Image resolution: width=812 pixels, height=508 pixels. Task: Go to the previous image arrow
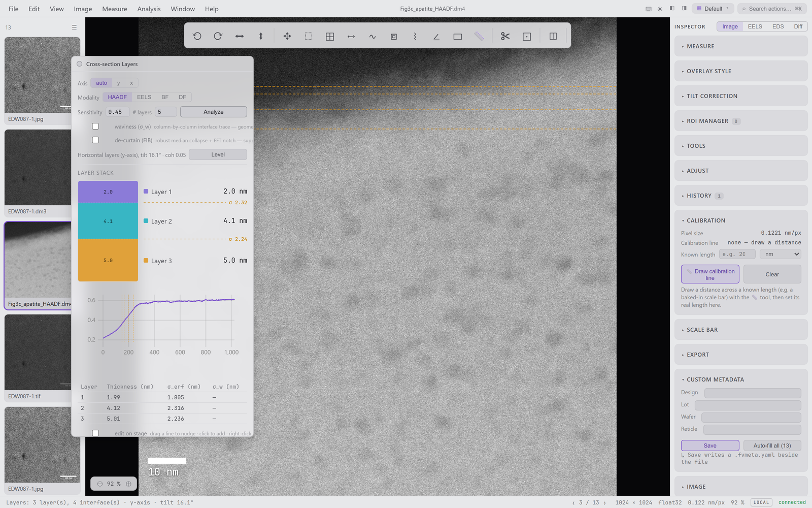[573, 502]
